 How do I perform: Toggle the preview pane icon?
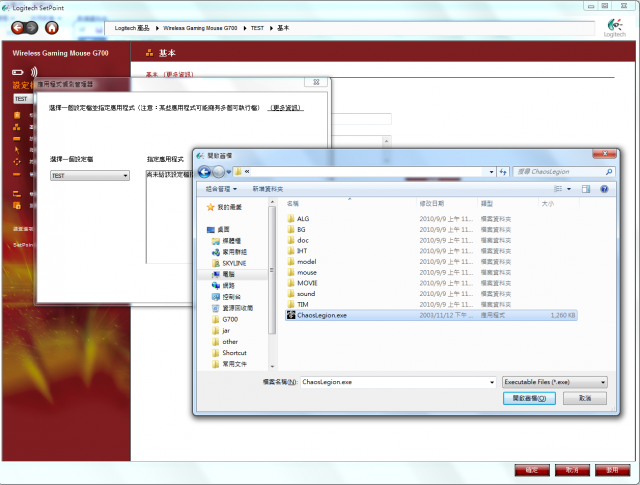pyautogui.click(x=586, y=189)
